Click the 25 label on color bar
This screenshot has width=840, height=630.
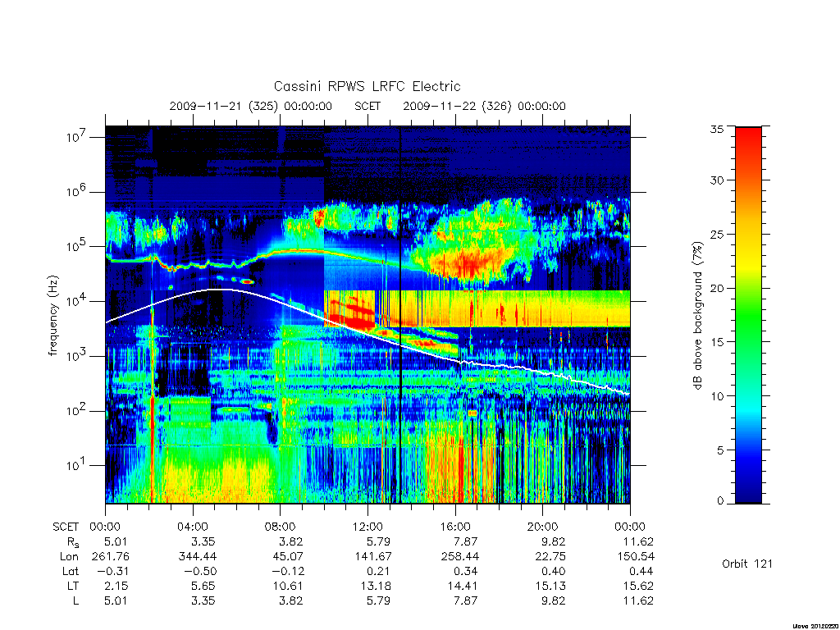717,234
